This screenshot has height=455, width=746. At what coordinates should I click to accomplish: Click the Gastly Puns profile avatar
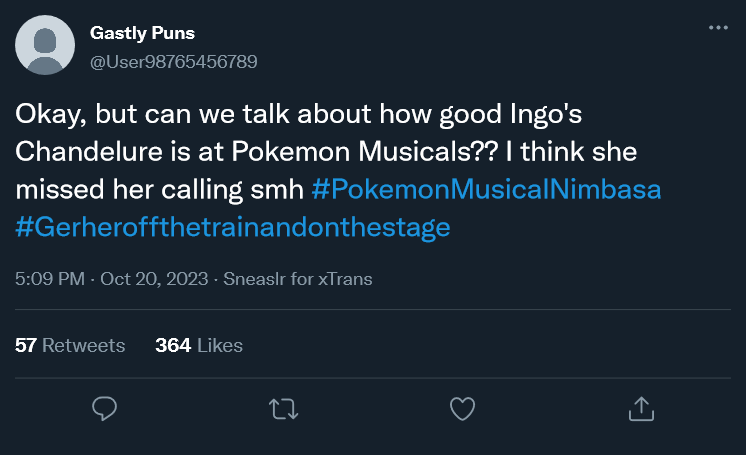click(x=45, y=46)
